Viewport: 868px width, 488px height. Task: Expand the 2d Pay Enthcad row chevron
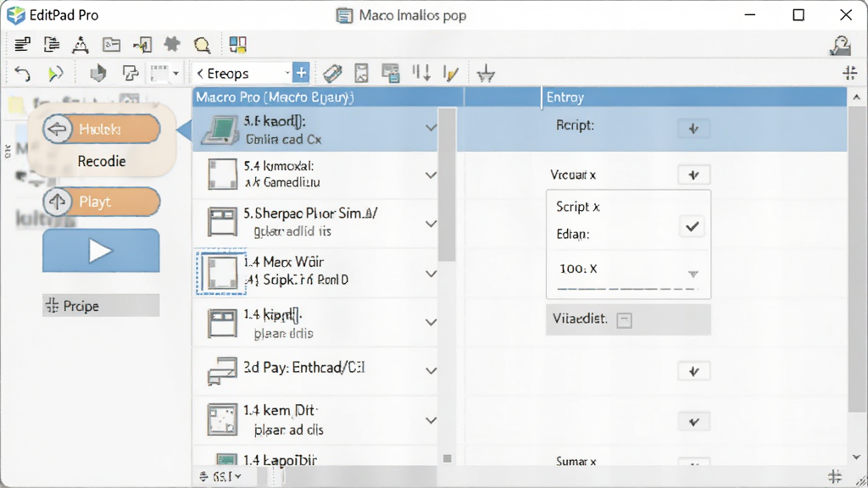point(431,371)
